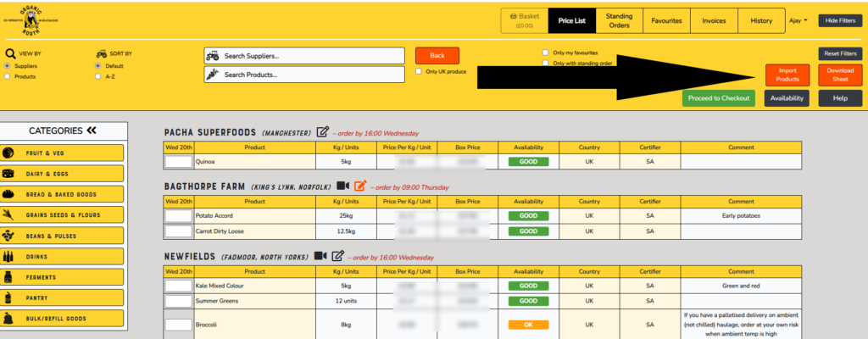Open the Ajay user dropdown
The width and height of the screenshot is (868, 339).
point(798,20)
